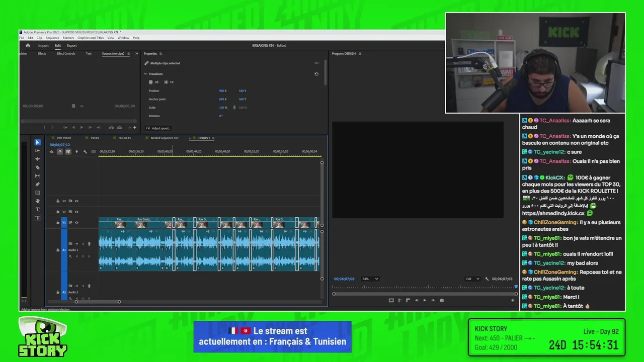Open Program Monitor settings wrench

click(x=487, y=279)
